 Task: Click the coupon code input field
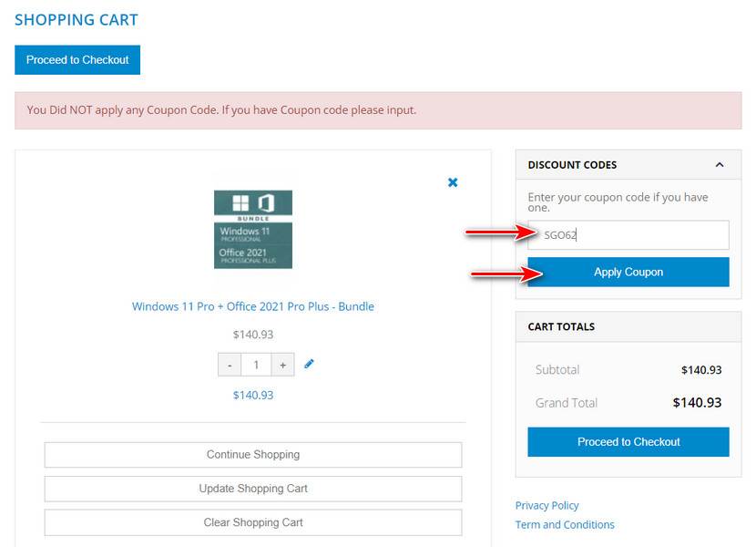(x=628, y=235)
